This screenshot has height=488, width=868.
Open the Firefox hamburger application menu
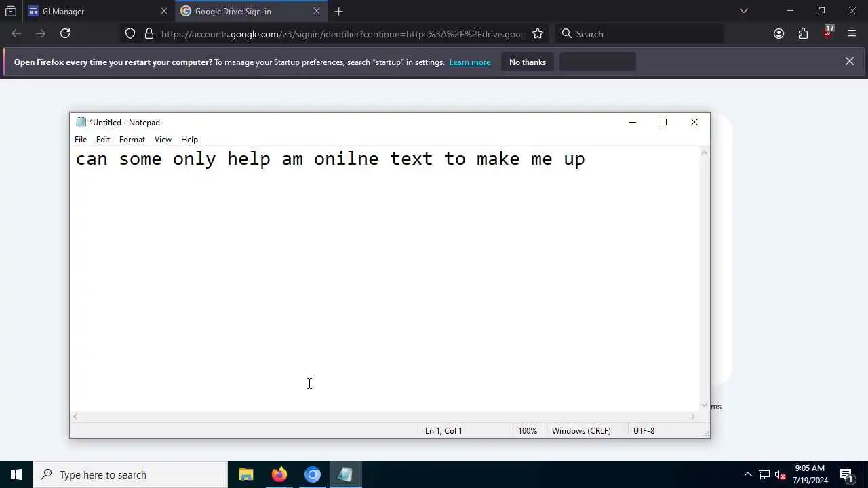[852, 33]
